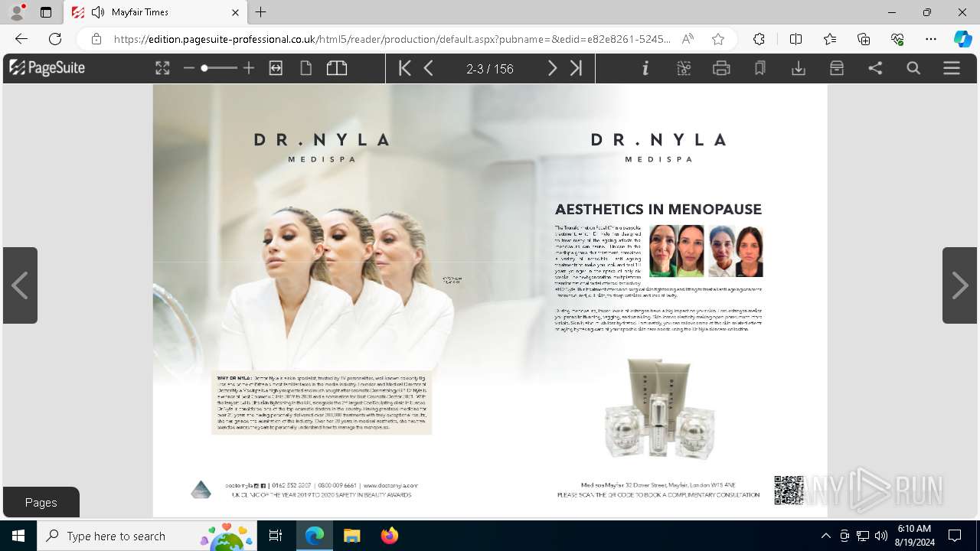Screen dimensions: 980x551
Task: Refresh the page
Action: (55, 39)
